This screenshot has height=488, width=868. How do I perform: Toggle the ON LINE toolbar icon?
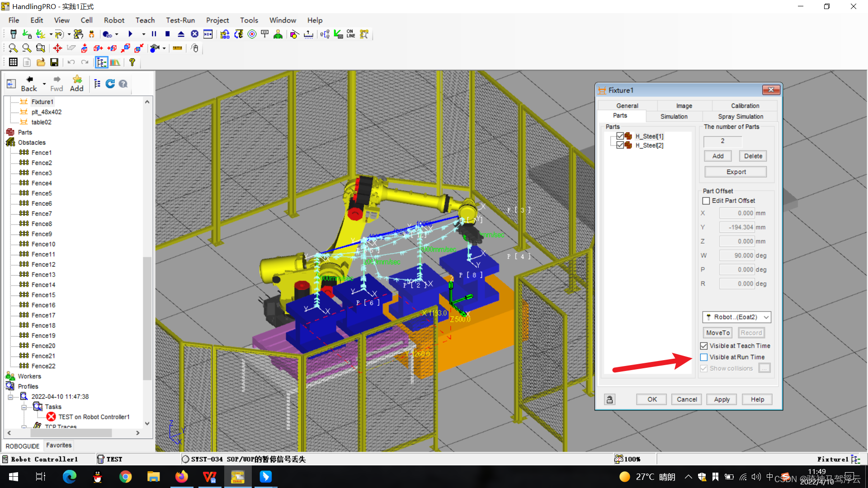click(351, 34)
